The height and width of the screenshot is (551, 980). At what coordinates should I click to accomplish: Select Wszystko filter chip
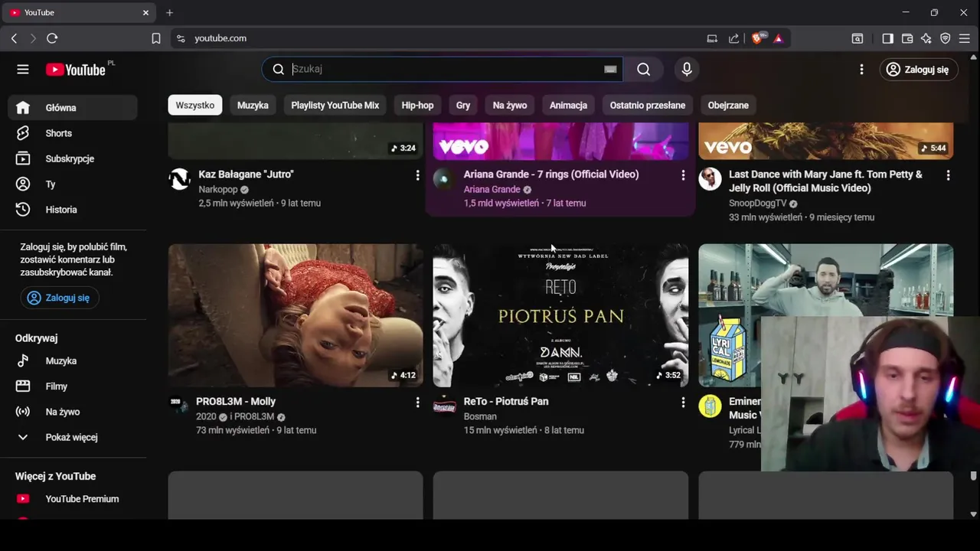click(195, 106)
